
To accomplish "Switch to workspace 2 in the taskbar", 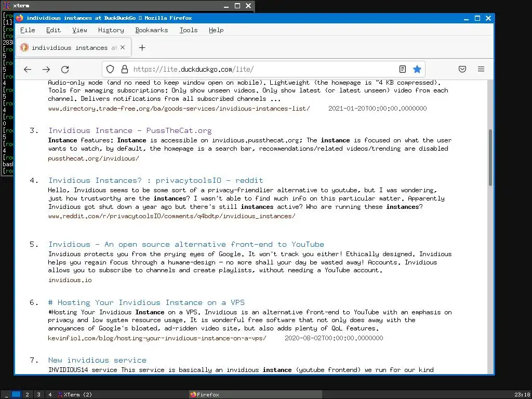I will click(27, 394).
